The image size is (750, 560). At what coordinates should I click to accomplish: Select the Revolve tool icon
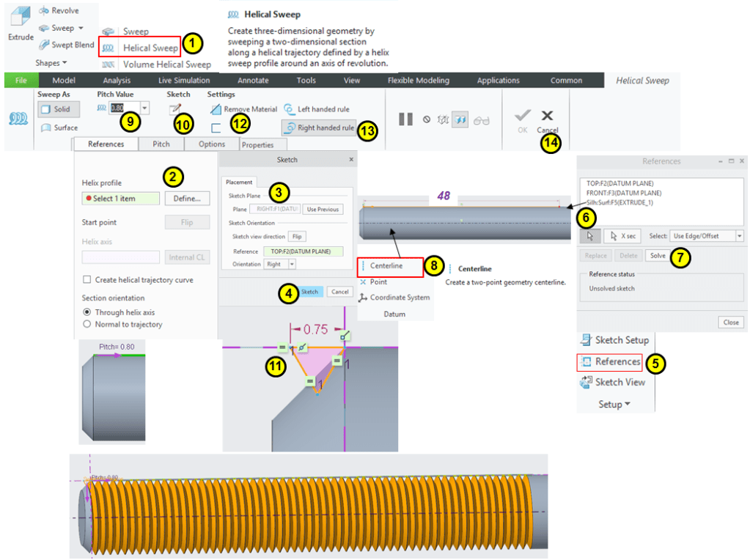click(x=45, y=11)
